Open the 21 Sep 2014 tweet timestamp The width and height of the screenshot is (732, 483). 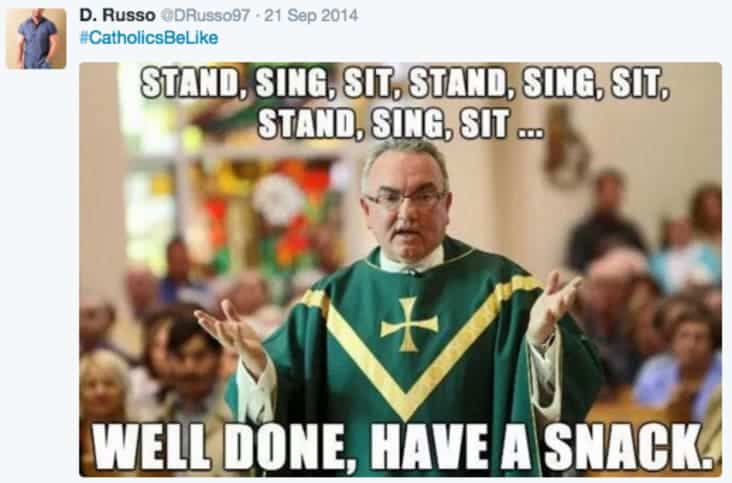311,15
